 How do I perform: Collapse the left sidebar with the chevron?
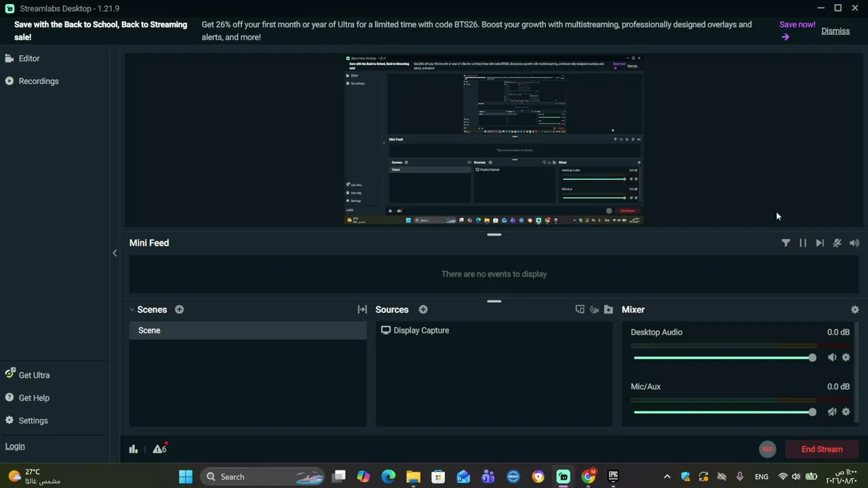[x=115, y=253]
